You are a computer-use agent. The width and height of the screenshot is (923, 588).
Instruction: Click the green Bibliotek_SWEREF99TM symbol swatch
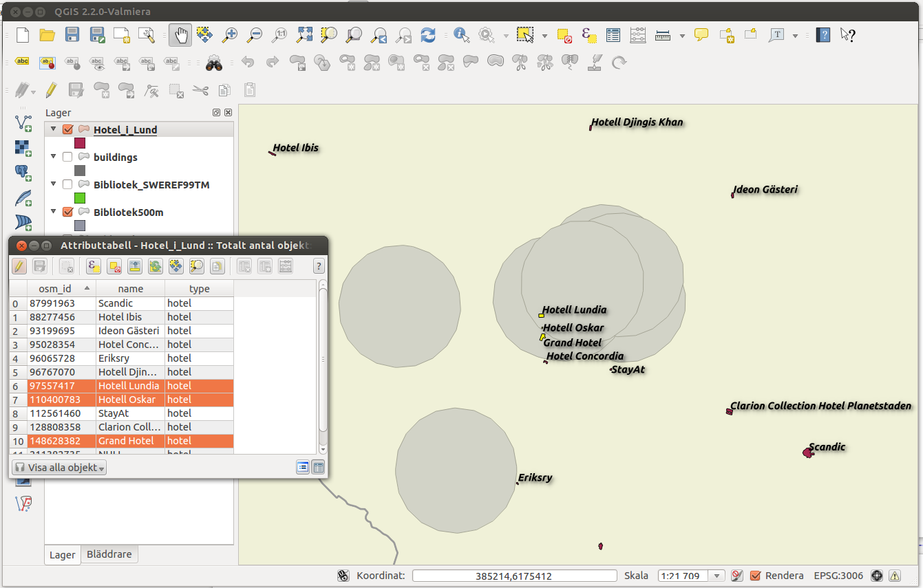pos(80,198)
